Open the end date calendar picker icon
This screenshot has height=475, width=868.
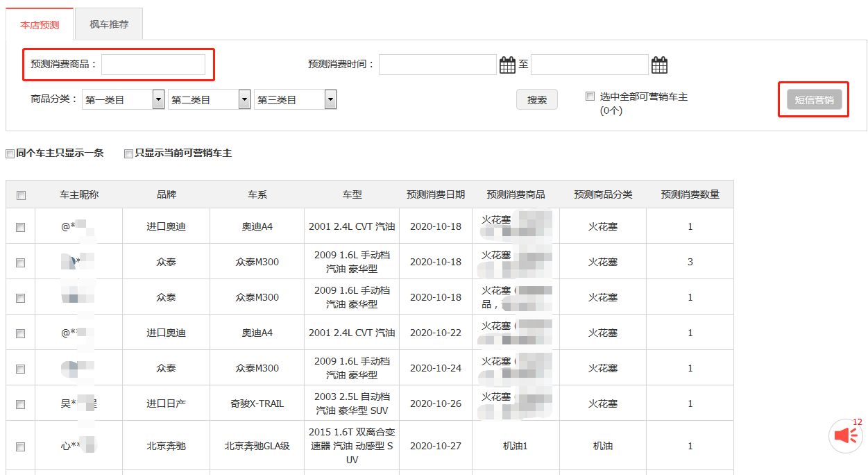tap(659, 65)
